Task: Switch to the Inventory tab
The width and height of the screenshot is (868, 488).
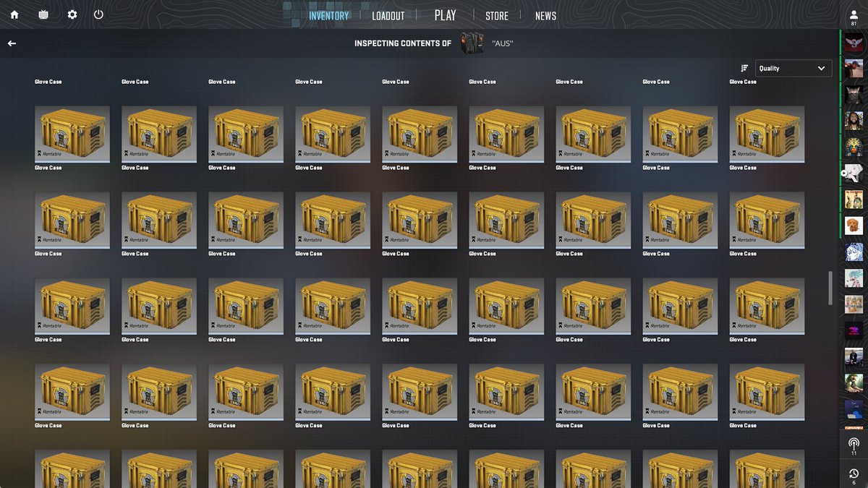Action: click(328, 16)
